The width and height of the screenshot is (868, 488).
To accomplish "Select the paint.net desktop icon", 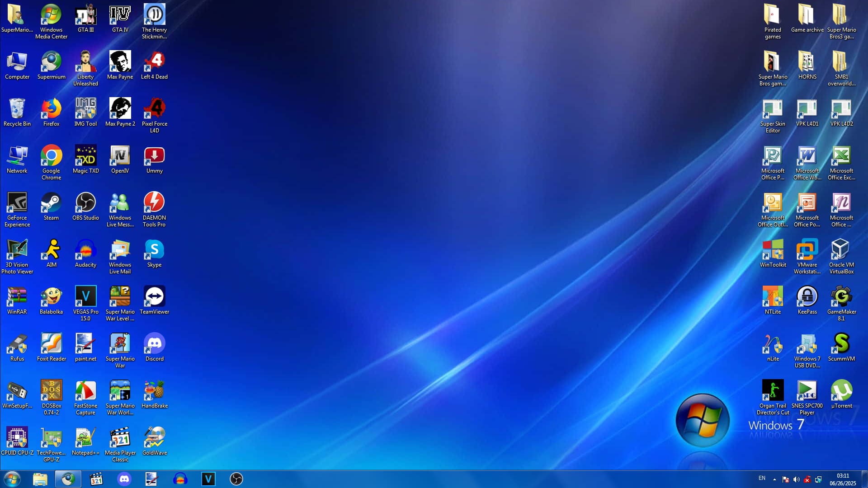I will point(85,347).
